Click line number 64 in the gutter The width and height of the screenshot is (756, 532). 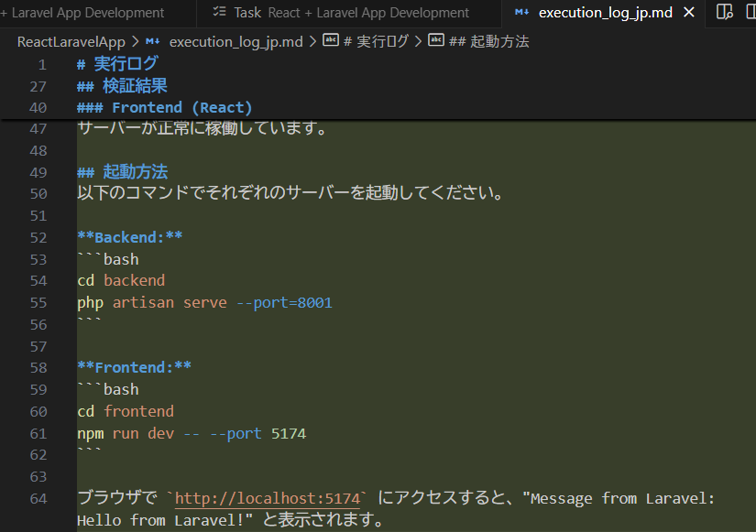(38, 498)
